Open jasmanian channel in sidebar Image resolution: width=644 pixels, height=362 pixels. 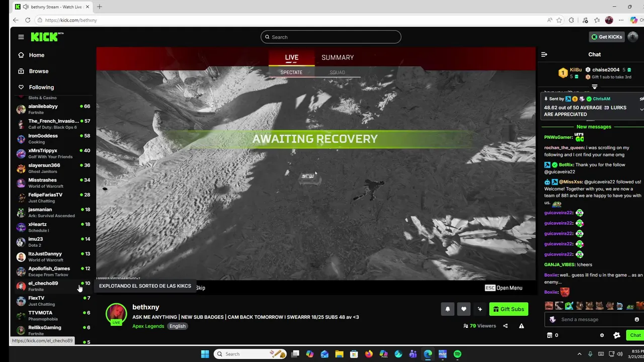[x=53, y=212]
